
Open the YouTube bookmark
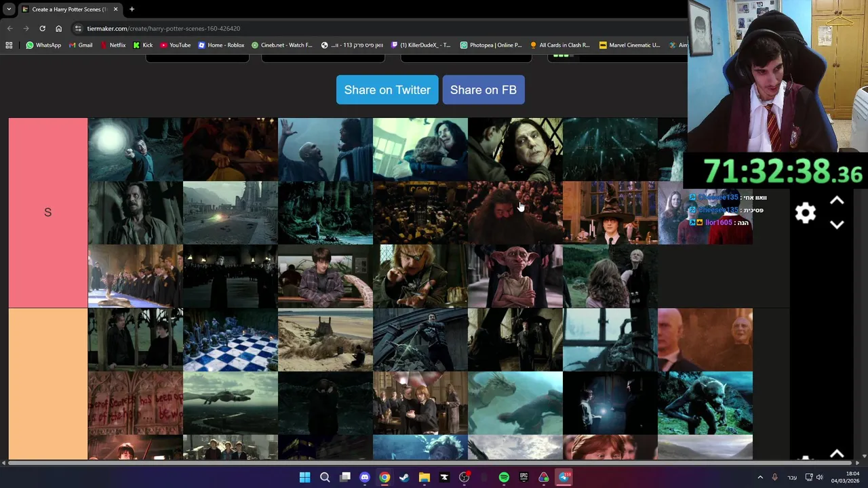click(x=175, y=45)
